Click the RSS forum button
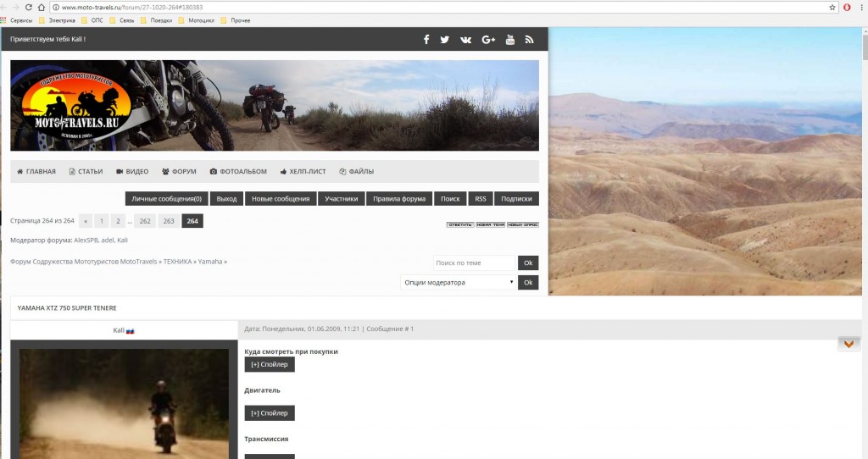The image size is (868, 459). point(481,198)
